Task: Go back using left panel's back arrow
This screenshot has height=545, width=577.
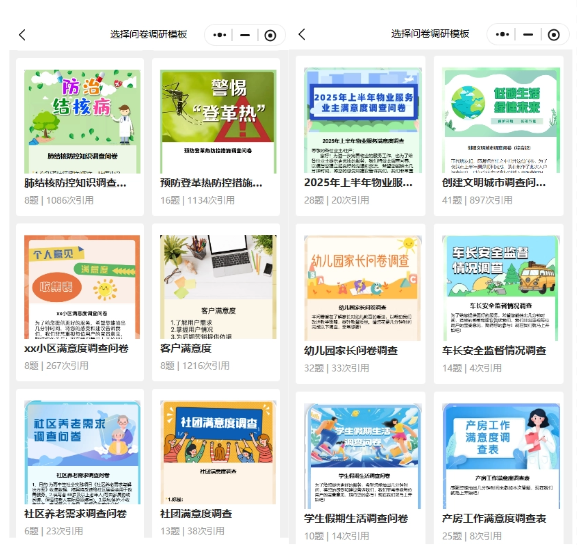Action: (x=22, y=35)
